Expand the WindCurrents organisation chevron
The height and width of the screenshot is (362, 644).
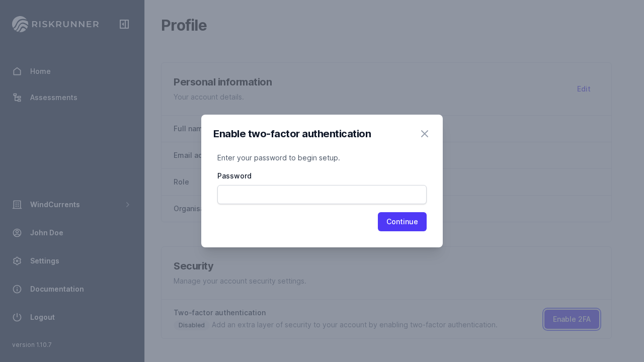tap(128, 205)
